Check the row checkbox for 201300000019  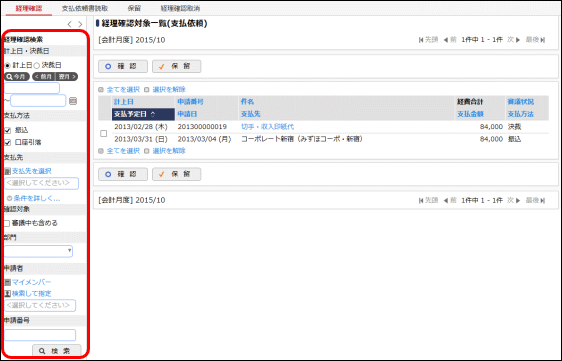click(x=104, y=133)
